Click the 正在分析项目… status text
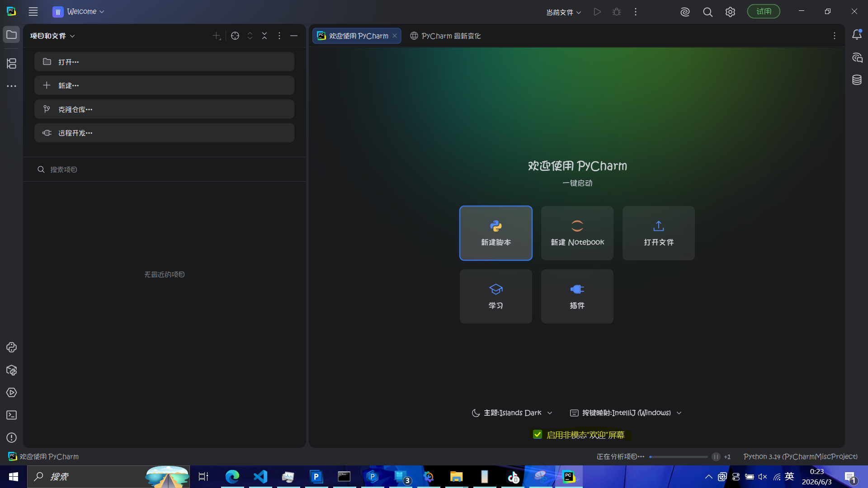868x488 pixels. [620, 457]
